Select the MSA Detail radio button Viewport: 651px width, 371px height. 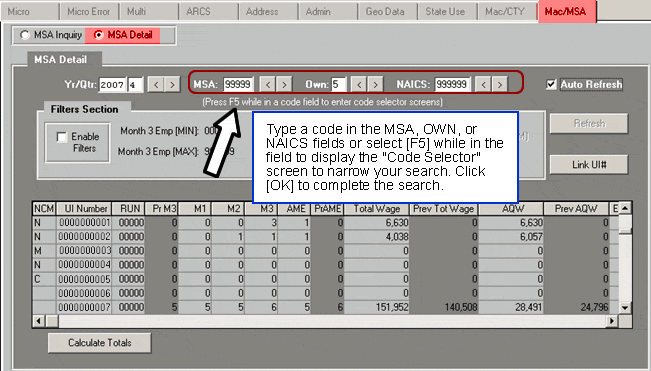[x=98, y=35]
